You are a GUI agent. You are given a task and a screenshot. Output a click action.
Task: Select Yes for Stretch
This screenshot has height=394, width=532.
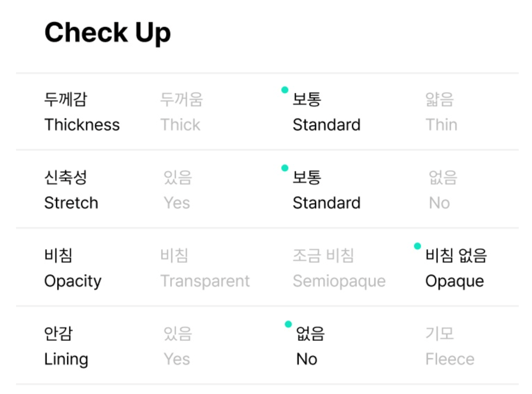[x=177, y=190]
